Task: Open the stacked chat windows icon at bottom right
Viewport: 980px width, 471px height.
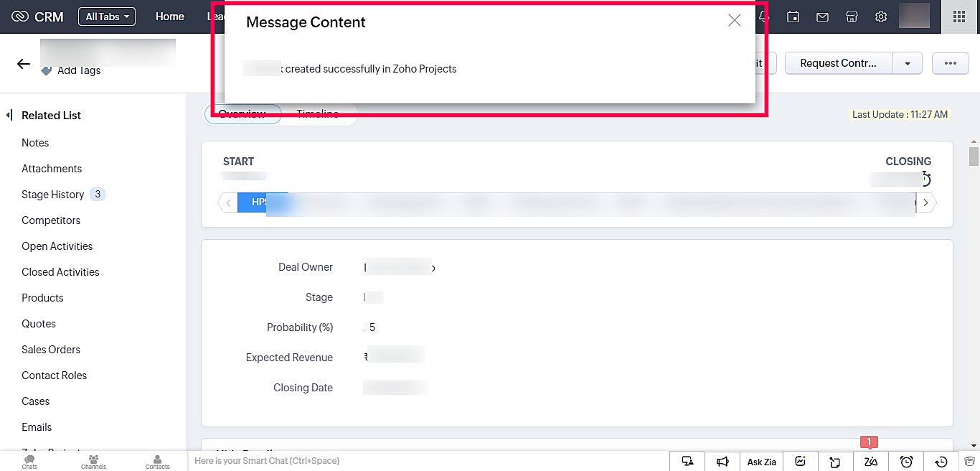Action: point(970,462)
